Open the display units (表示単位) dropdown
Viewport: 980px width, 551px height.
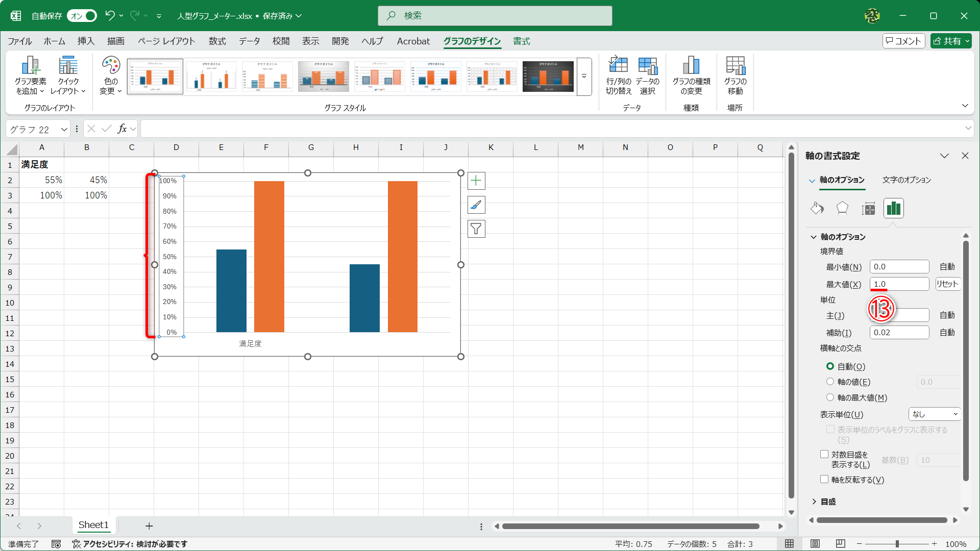pos(934,414)
